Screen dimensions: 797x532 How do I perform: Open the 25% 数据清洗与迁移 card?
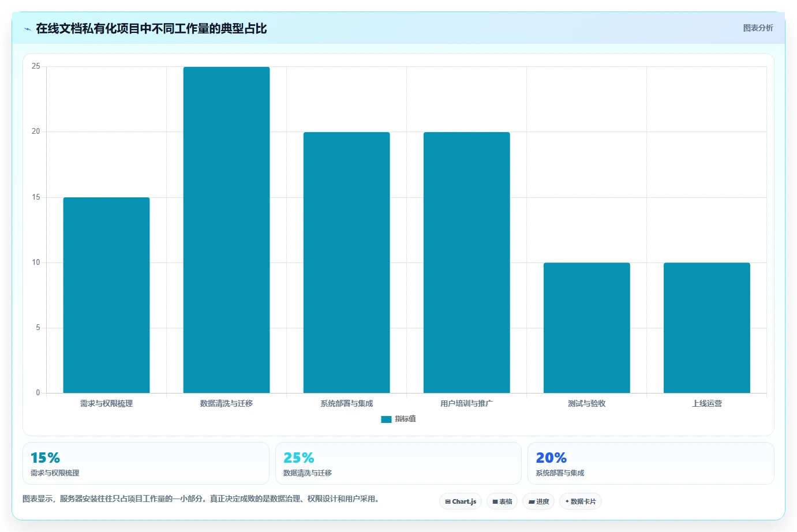tap(398, 463)
